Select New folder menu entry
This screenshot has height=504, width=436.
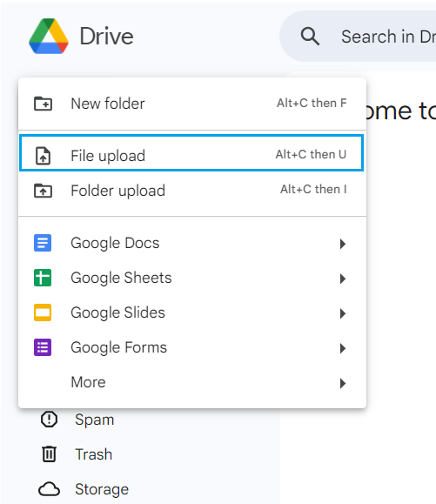pos(192,104)
